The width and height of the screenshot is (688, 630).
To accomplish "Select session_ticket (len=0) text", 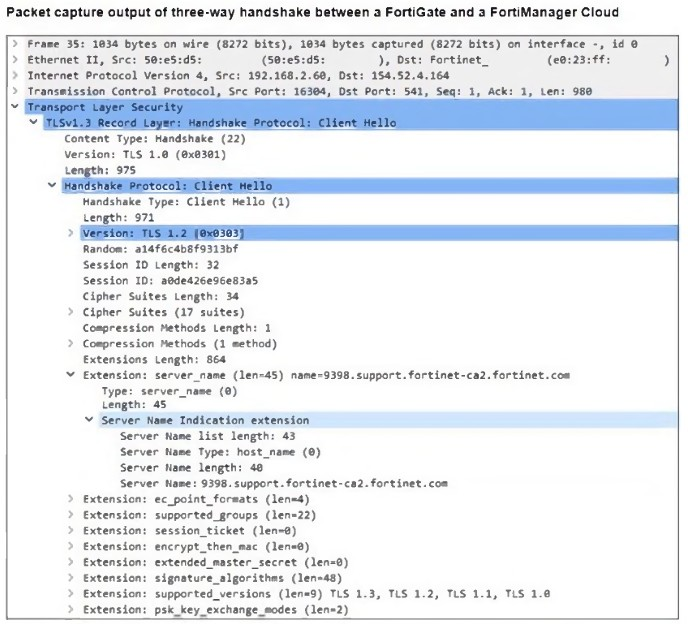I will click(x=226, y=531).
